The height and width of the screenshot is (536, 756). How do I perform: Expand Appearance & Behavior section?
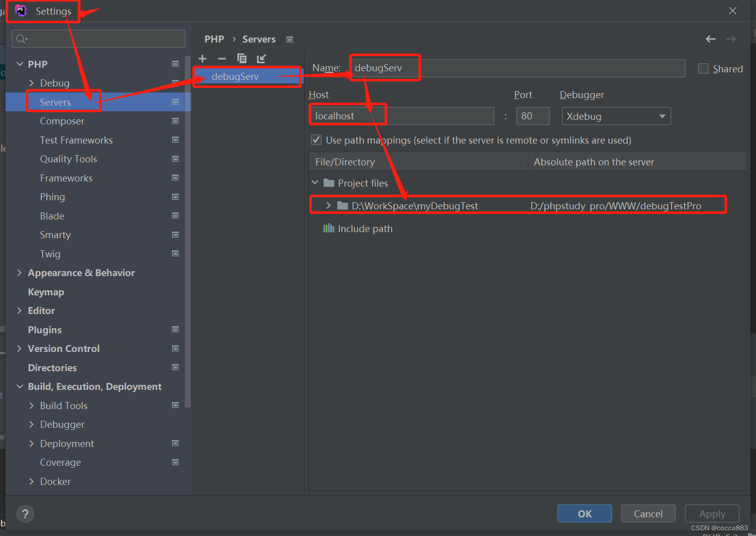point(19,273)
